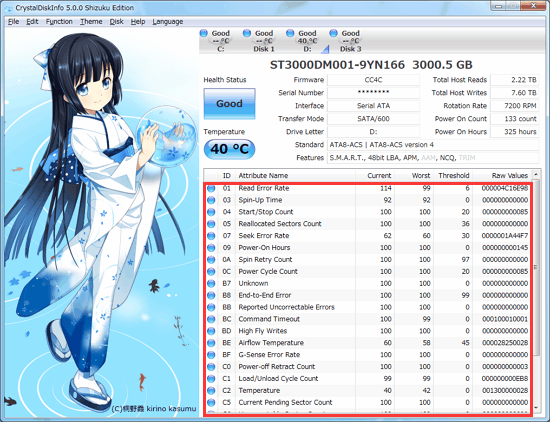Click the ID column header
Screen dimensions: 551x422
(227, 175)
